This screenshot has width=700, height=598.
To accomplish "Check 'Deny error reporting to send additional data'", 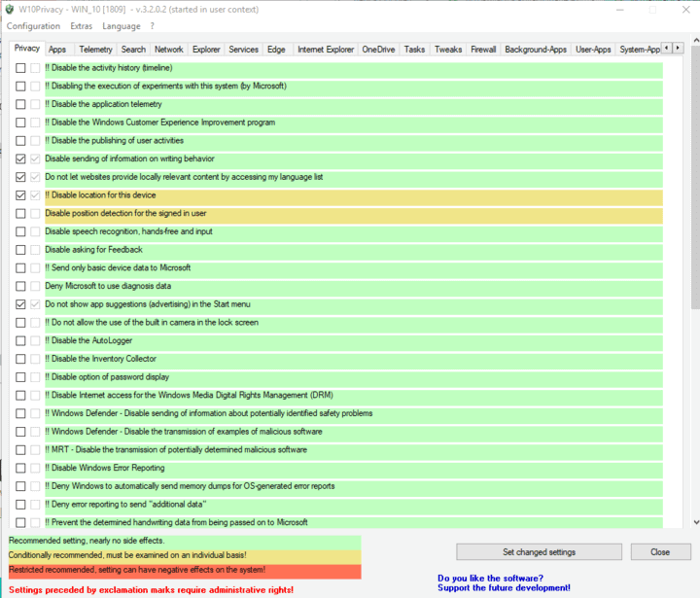I will [20, 505].
